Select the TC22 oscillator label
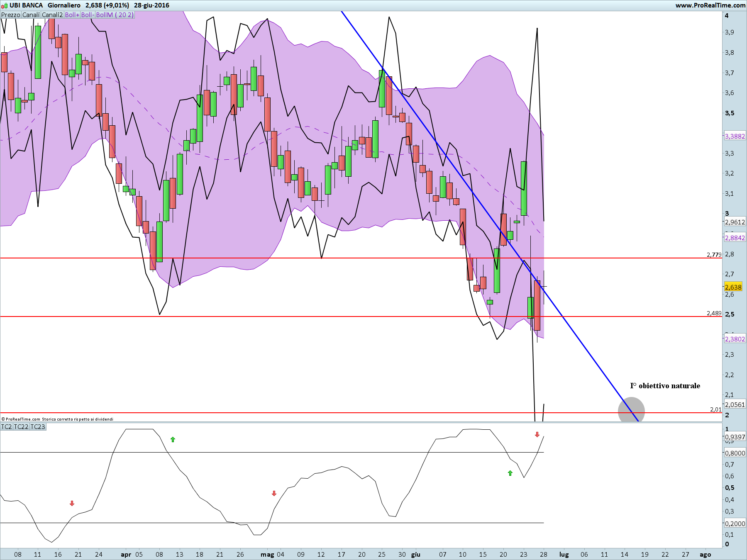The height and width of the screenshot is (560, 747). pos(21,427)
